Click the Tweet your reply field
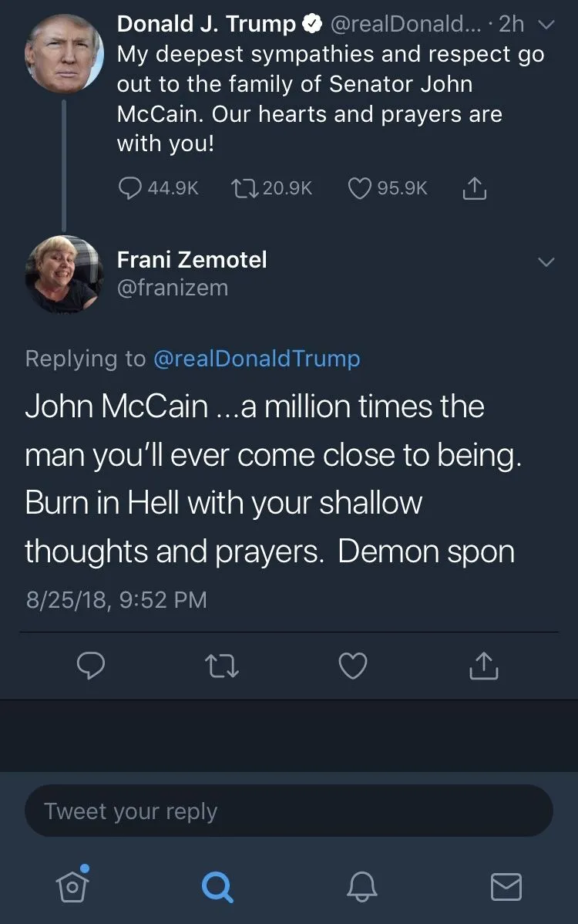 289,811
